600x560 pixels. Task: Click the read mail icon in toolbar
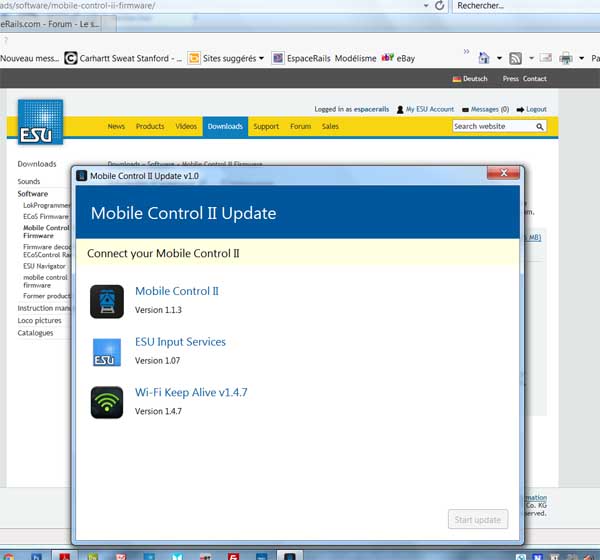pyautogui.click(x=545, y=58)
